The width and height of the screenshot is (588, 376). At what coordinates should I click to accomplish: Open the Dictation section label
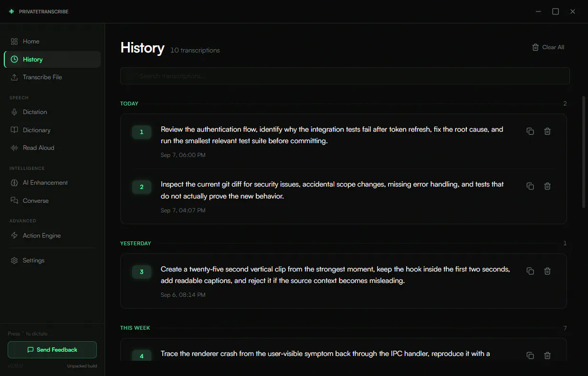tap(35, 112)
